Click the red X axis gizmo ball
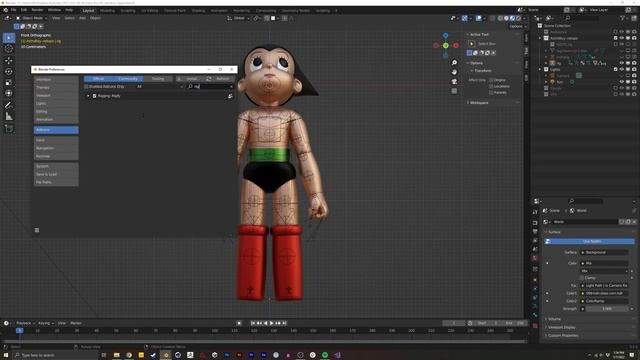640x360 pixels. tap(456, 45)
